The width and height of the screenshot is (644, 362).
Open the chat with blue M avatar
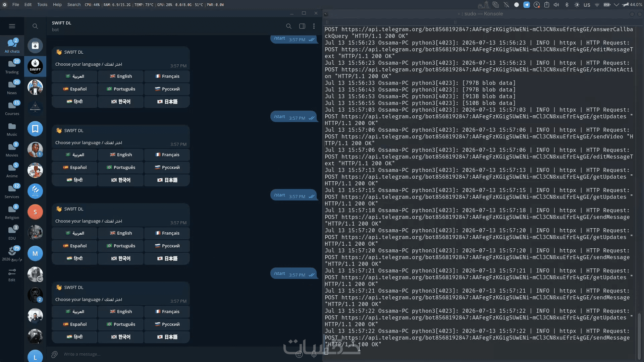pyautogui.click(x=35, y=253)
